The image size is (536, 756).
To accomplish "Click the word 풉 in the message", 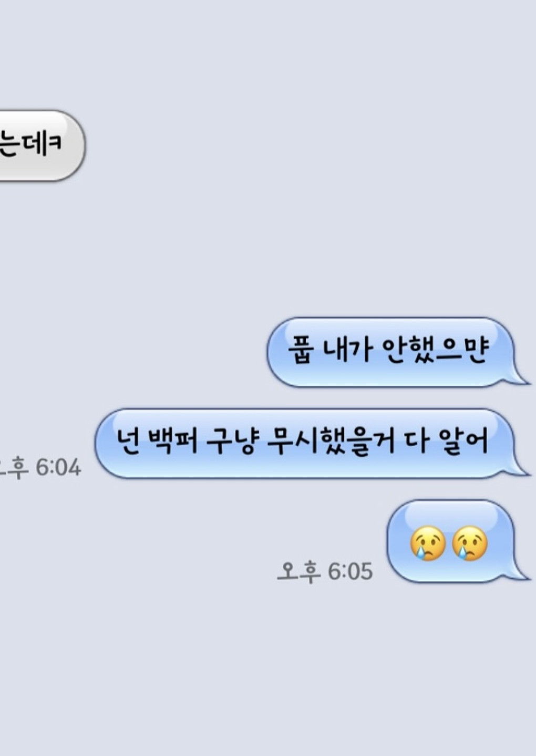I will (300, 351).
